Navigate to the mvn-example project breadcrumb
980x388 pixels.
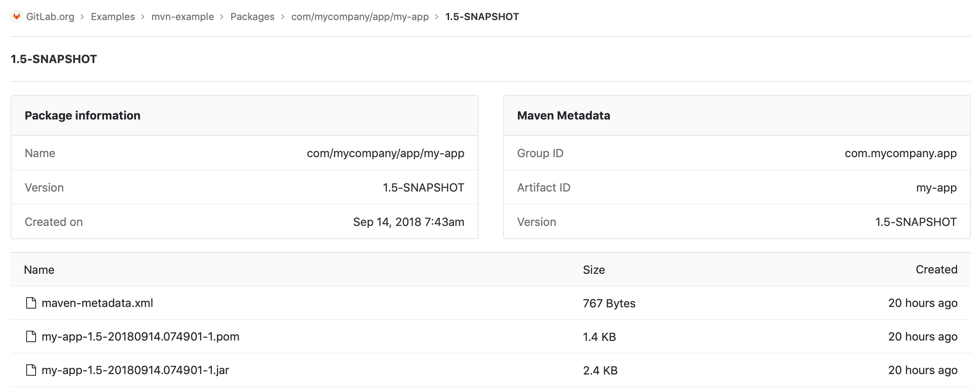[183, 17]
